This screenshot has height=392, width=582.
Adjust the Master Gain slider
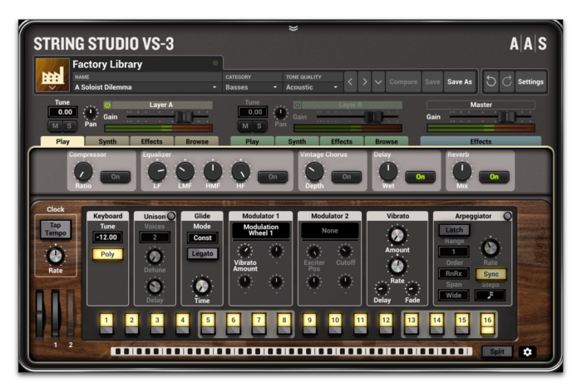coord(506,116)
